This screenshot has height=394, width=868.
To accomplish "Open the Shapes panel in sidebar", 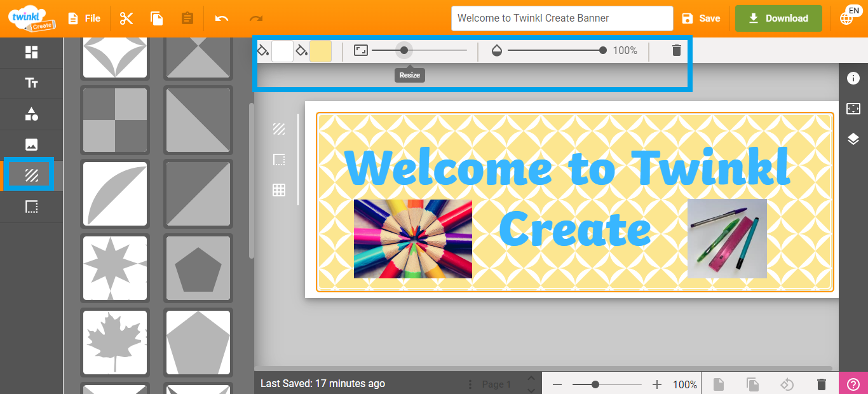I will pos(31,114).
